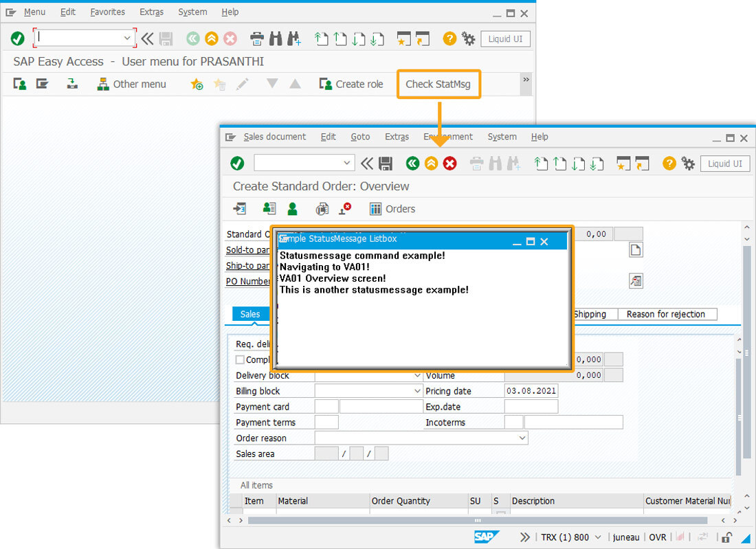Viewport: 756px width, 549px height.
Task: Click the lock icon in the status bar
Action: [727, 537]
